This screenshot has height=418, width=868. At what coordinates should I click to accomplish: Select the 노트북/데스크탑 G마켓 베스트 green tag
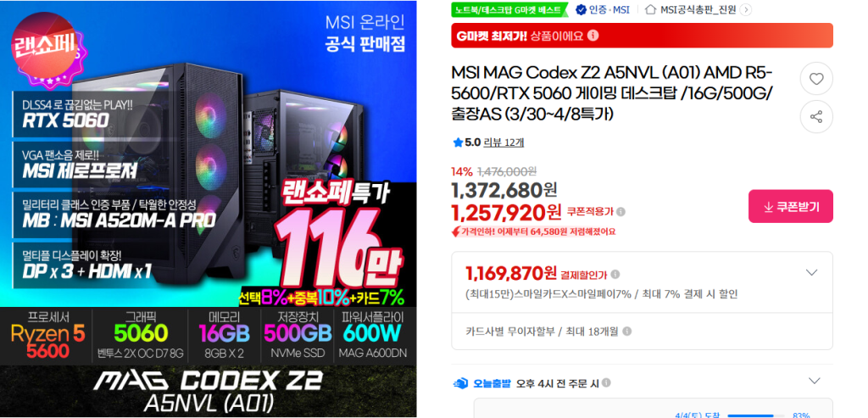[x=509, y=9]
